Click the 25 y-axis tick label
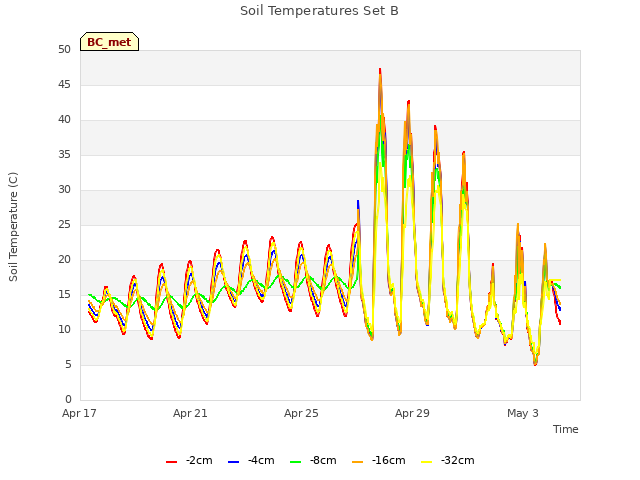 coord(64,225)
